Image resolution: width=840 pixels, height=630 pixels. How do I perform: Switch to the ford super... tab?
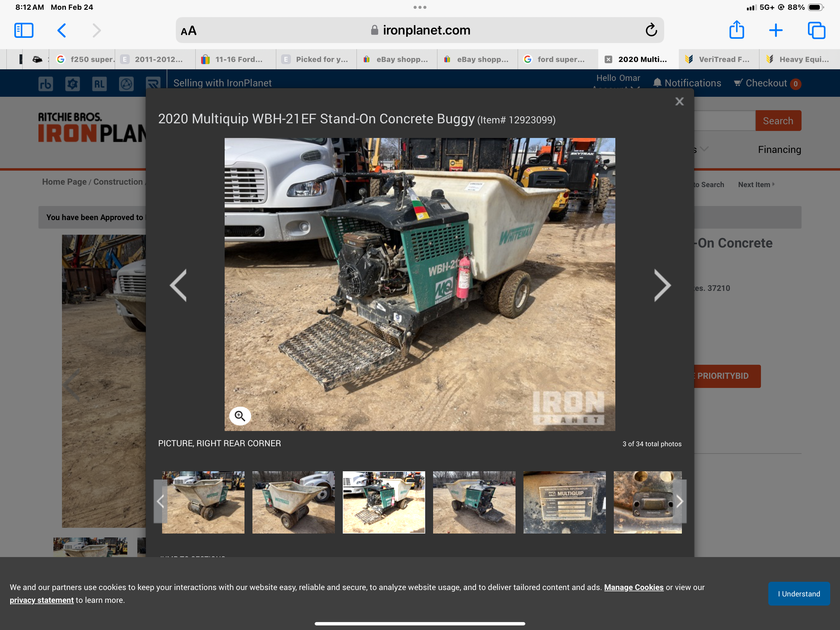(x=558, y=59)
